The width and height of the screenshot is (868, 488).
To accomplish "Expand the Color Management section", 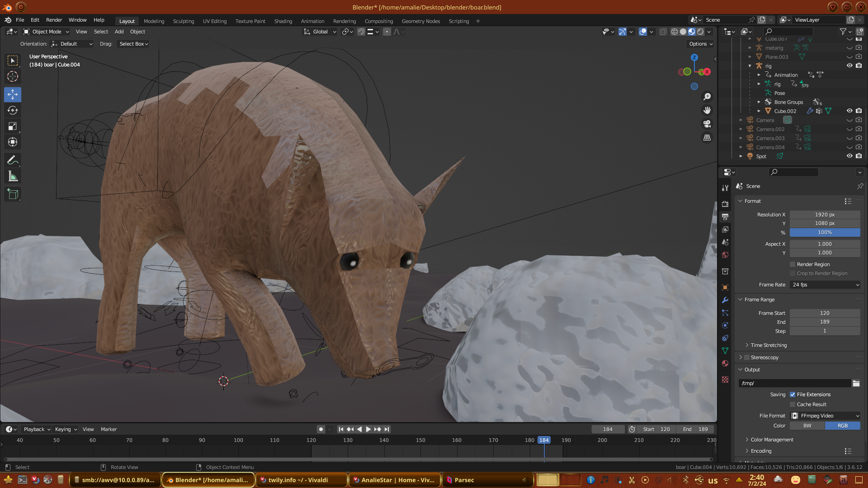I will click(772, 440).
